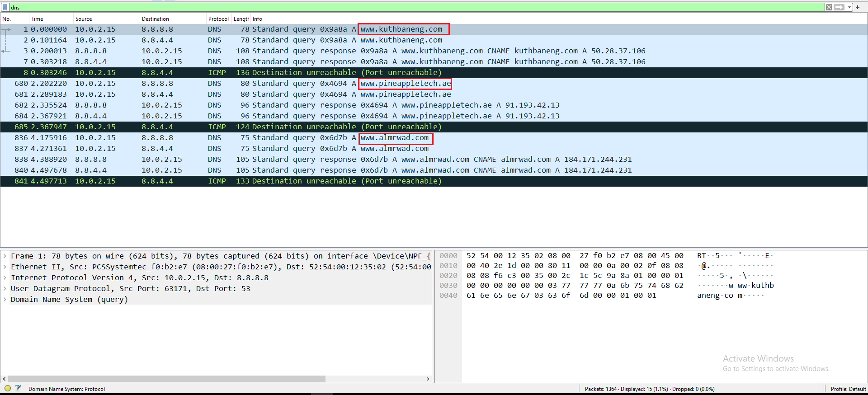Click hex offset row 0030 in bytes pane

448,286
